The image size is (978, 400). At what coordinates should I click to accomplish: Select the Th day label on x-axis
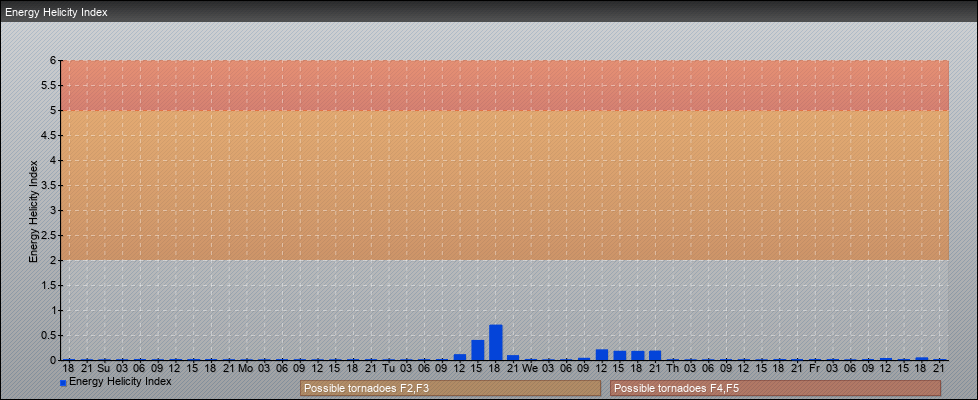click(x=672, y=368)
